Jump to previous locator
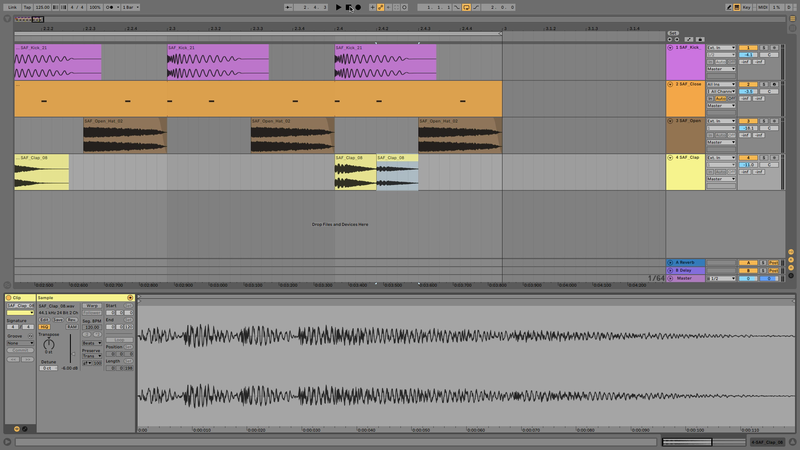Viewport: 800px width, 450px height. 670,39
